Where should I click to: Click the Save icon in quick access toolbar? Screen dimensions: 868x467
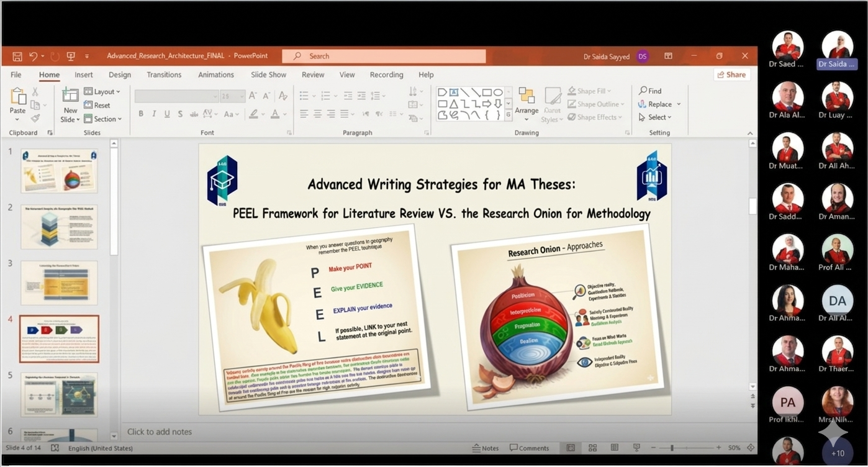point(17,56)
